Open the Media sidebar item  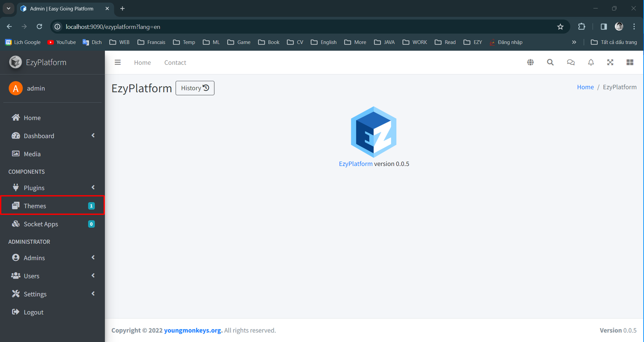point(52,154)
